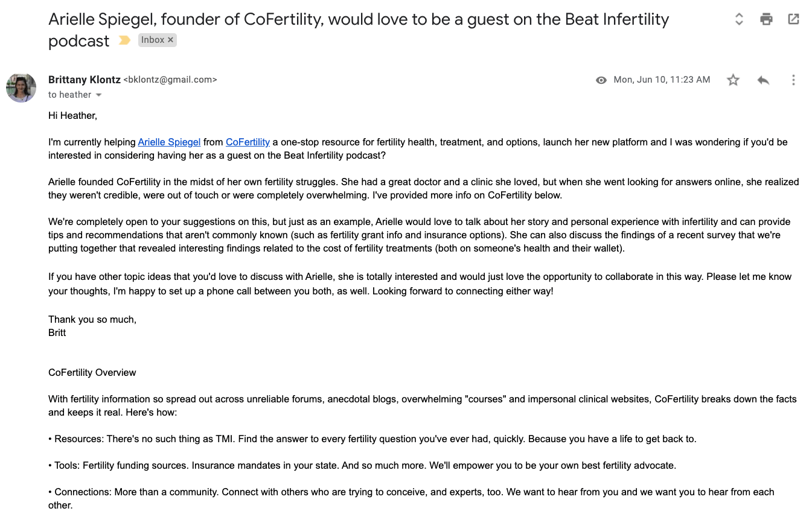Print this email with the printer icon
Viewport: 812px width, 520px height.
coord(766,19)
